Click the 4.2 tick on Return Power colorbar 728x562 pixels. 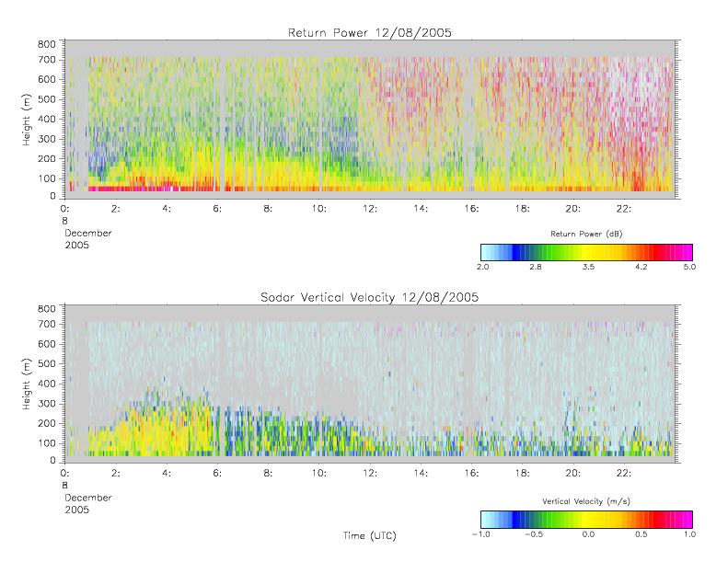coord(641,267)
